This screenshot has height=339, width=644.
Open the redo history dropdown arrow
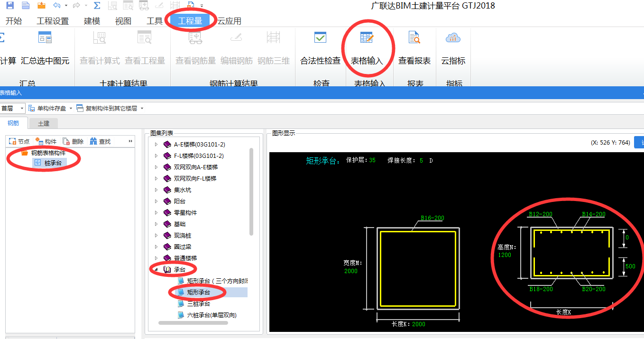click(85, 6)
